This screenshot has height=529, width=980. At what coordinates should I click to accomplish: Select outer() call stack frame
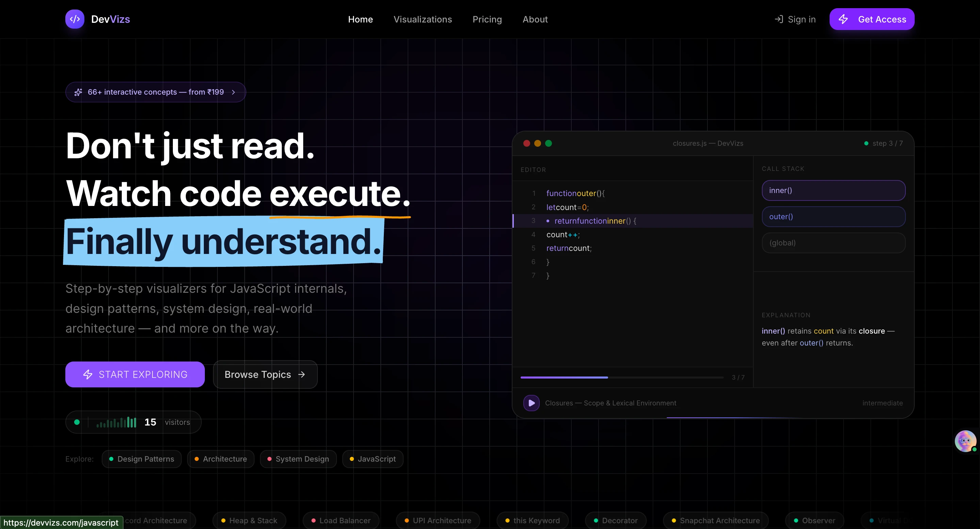click(x=833, y=217)
